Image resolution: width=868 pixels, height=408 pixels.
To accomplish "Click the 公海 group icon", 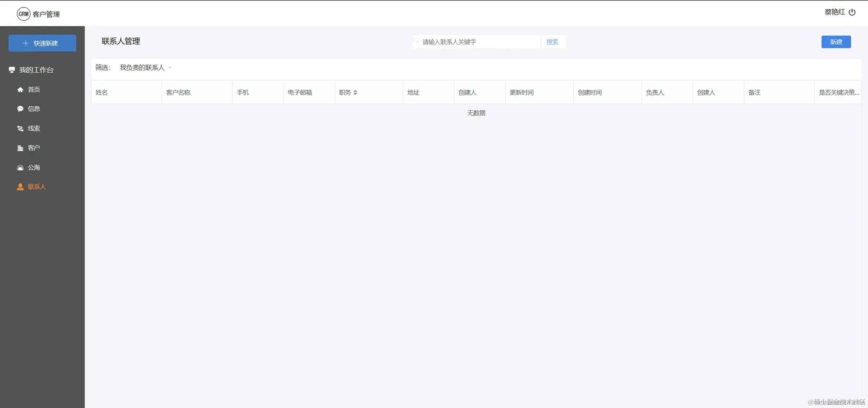I will tap(20, 167).
